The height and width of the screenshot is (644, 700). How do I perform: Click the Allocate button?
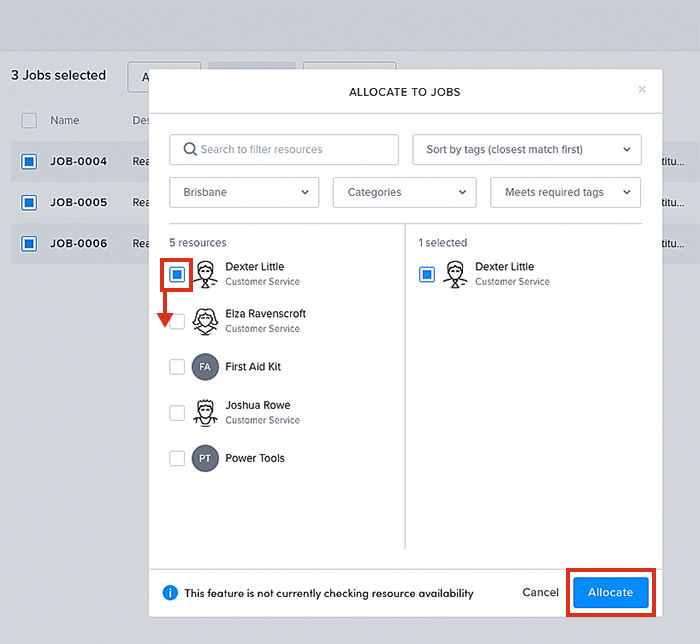coord(611,593)
